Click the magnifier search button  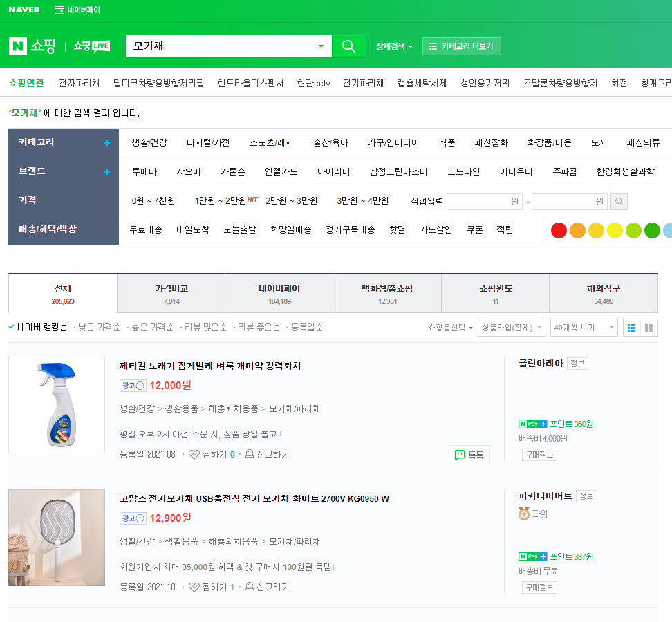click(x=349, y=46)
